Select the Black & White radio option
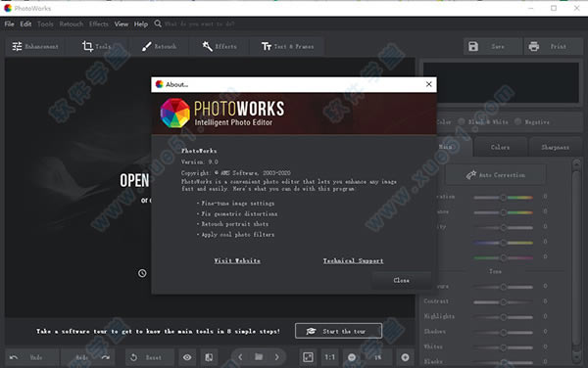 462,121
